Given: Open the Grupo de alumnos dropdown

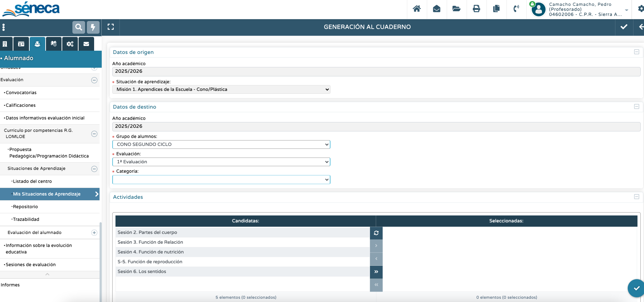Looking at the screenshot, I should coord(221,144).
